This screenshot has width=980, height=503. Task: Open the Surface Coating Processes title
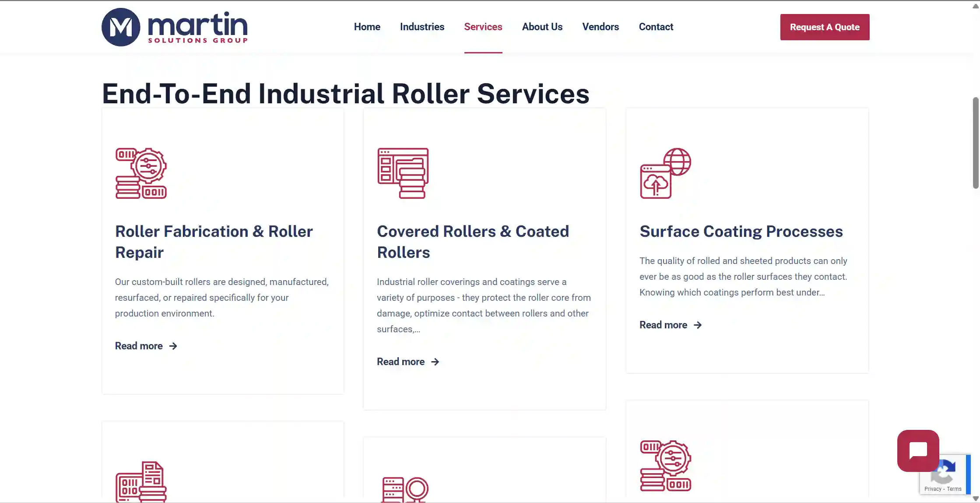pos(741,232)
